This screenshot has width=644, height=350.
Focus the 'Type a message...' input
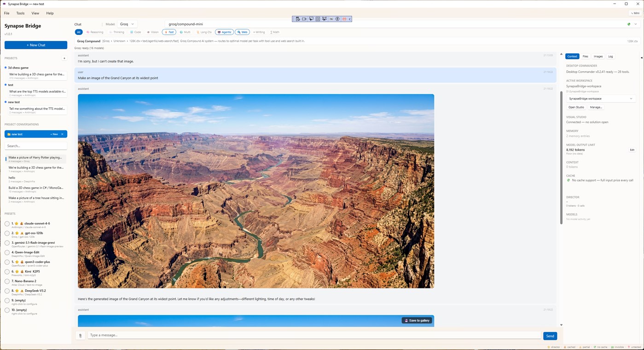coord(314,335)
